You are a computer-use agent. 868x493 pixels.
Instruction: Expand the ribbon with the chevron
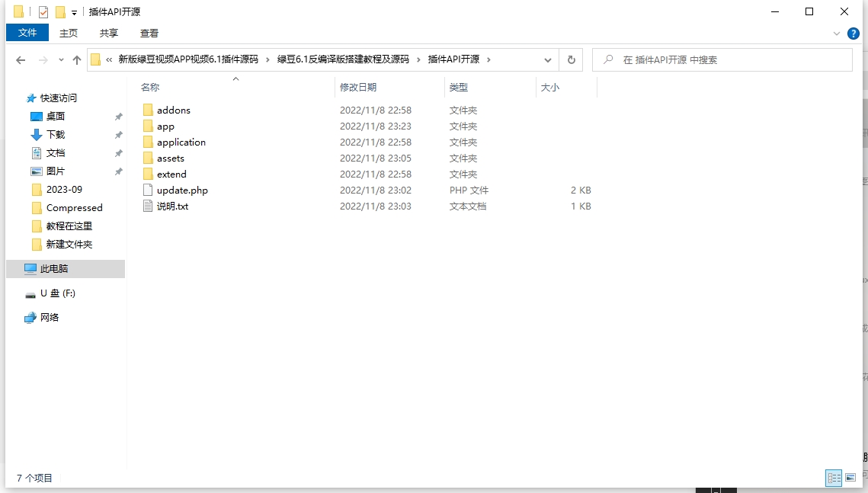coord(837,34)
